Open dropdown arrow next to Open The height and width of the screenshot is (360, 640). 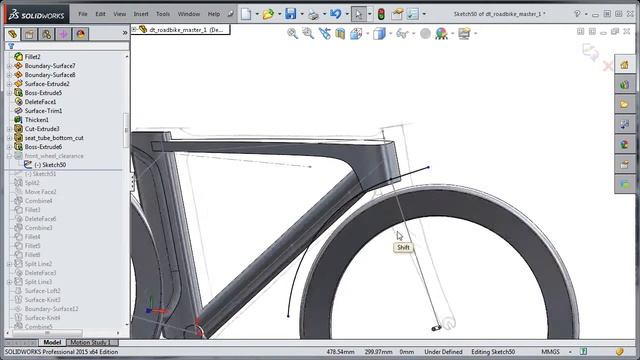coord(280,14)
